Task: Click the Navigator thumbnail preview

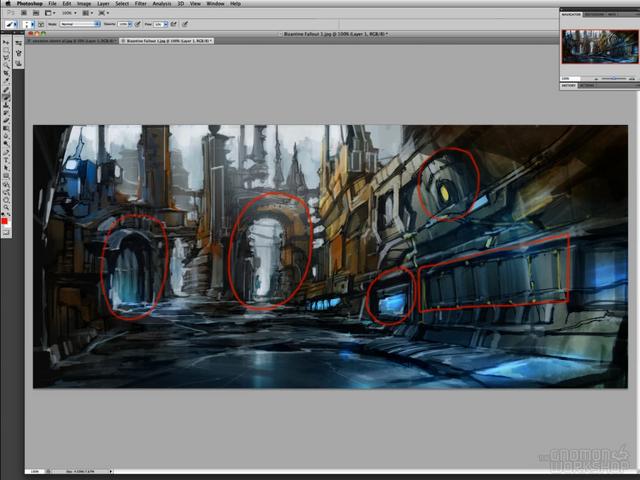Action: [600, 46]
